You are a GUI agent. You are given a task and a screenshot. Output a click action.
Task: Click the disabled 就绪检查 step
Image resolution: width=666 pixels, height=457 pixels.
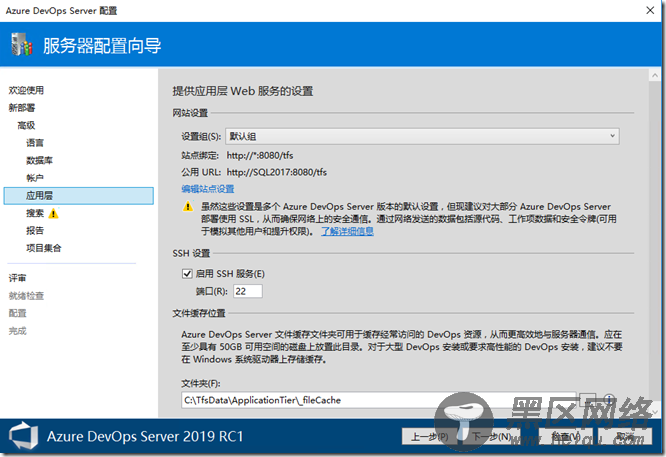pos(26,296)
